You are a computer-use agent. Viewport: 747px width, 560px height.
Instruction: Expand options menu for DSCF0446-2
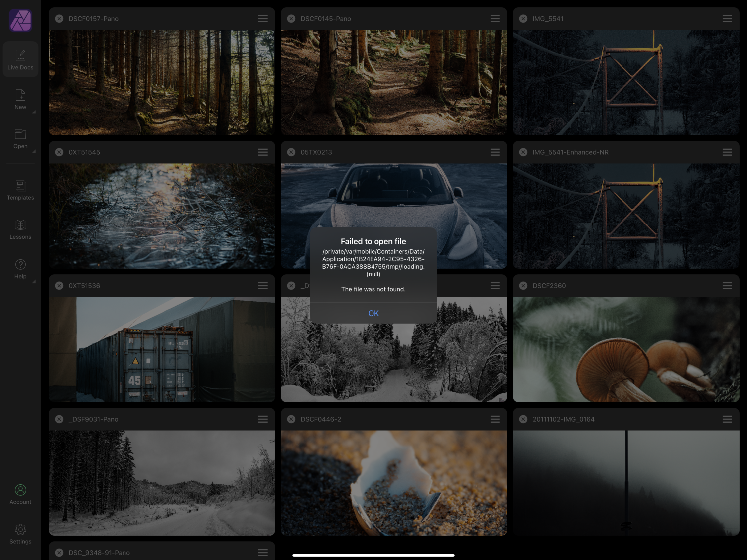tap(495, 419)
